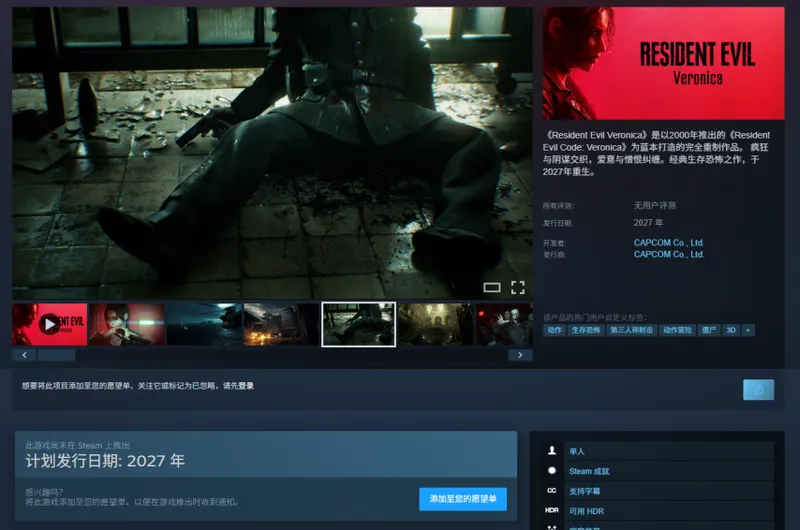The image size is (800, 530).
Task: Click the 此游戏尚未在 Steam 上推出 text
Action: coord(78,445)
